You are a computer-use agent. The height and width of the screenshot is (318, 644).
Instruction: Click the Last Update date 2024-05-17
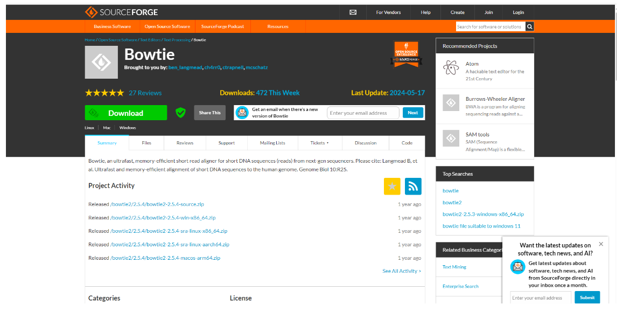pos(407,93)
